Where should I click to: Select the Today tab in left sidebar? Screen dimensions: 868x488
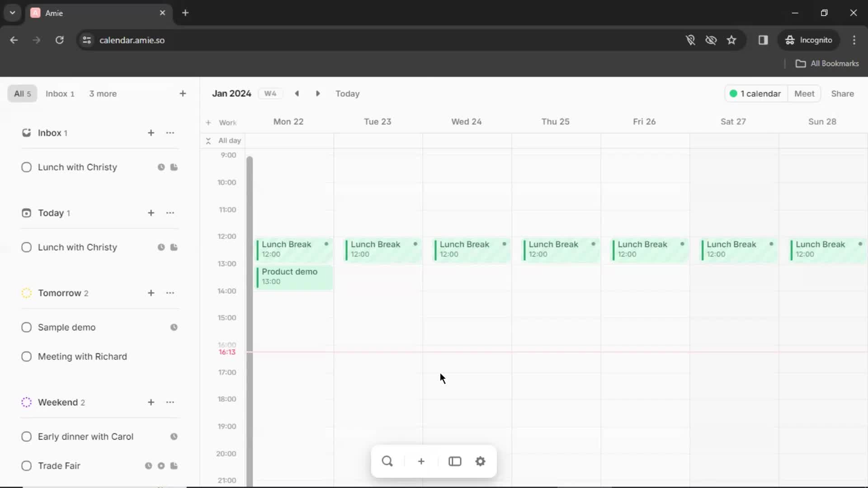[x=51, y=213]
